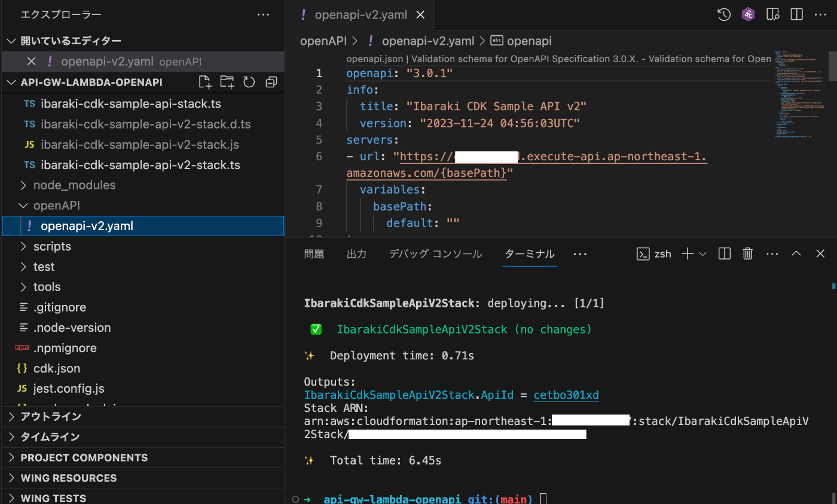Create a new terminal with plus icon

(688, 253)
